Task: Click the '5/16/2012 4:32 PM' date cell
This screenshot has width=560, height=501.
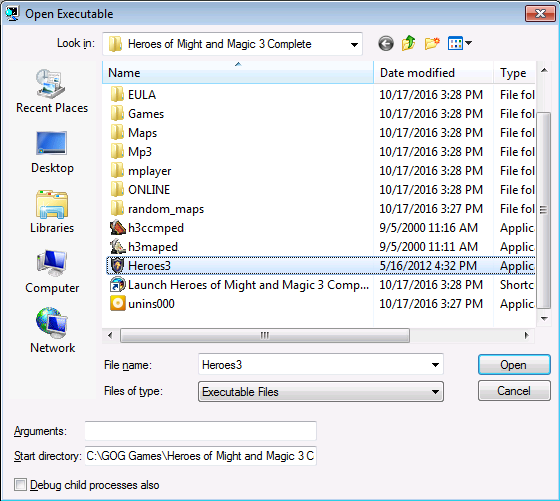Action: [428, 266]
